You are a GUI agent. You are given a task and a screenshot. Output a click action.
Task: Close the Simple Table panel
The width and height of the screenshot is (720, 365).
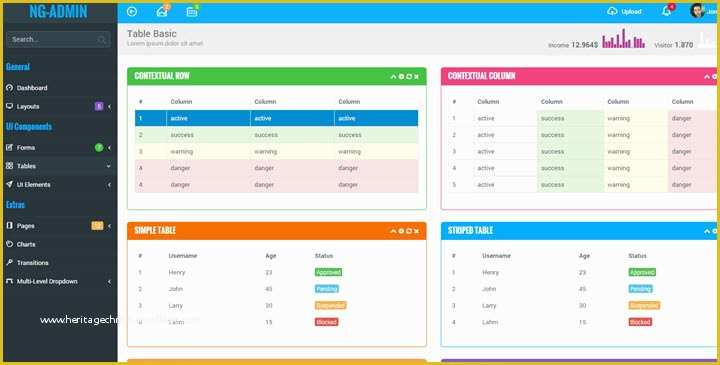[416, 231]
